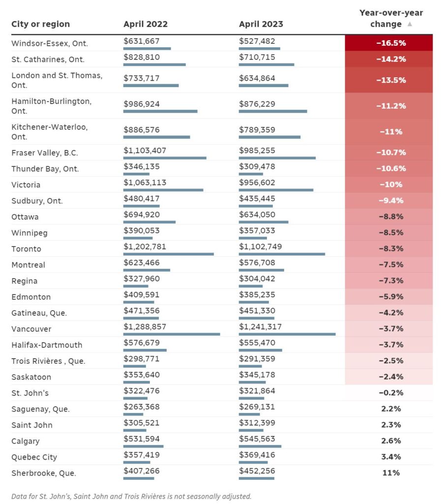Sort by the April 2022 column header
The image size is (441, 504).
(x=146, y=24)
